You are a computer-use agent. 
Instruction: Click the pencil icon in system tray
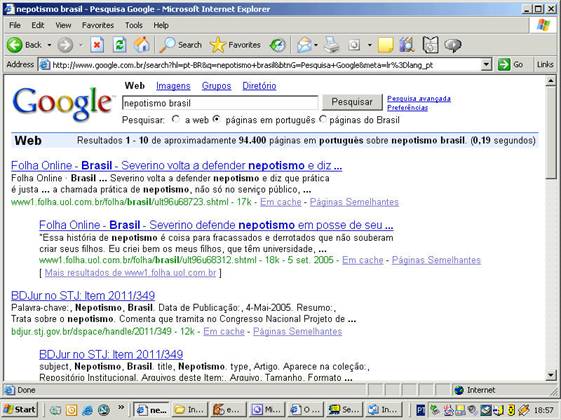pyautogui.click(x=524, y=410)
